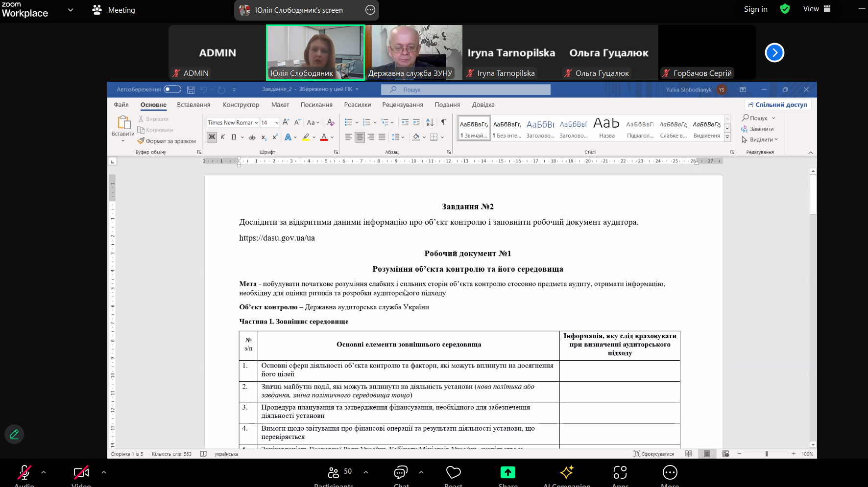
Task: Expand the borders dropdown arrow
Action: (442, 137)
